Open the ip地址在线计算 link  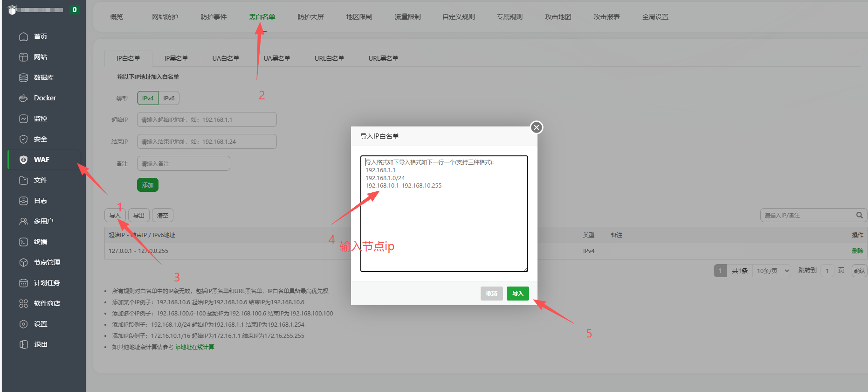(x=195, y=347)
